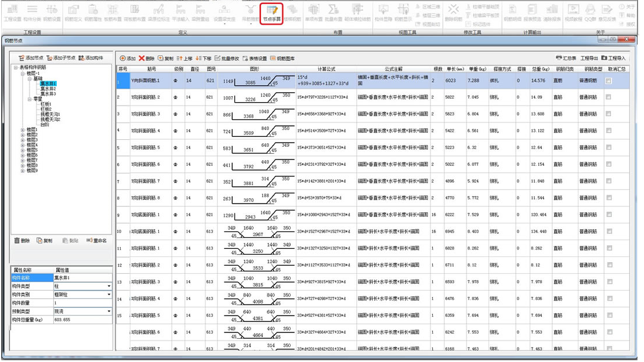This screenshot has width=644, height=362.
Task: Open the 预制类型 dropdown showing 现浇
Action: 109,312
